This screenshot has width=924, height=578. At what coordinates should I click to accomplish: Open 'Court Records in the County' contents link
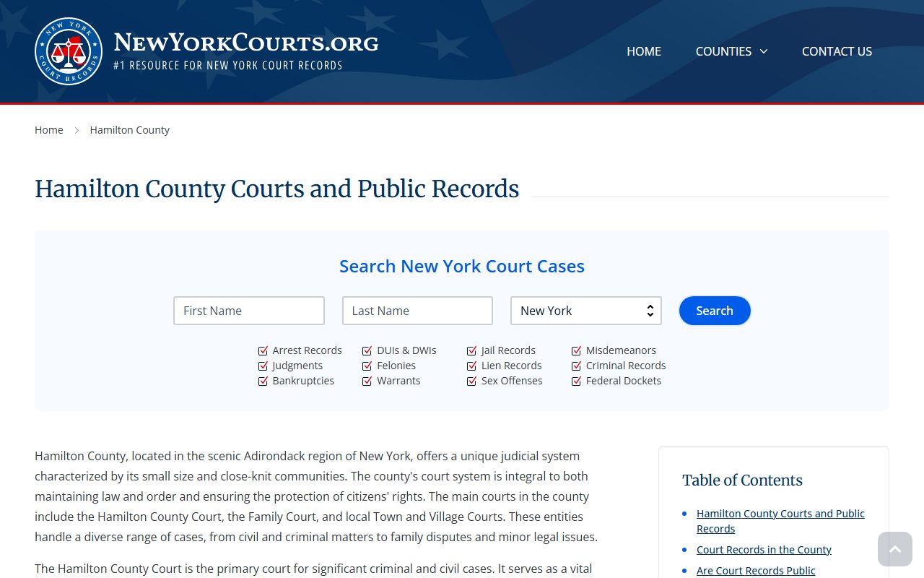click(x=764, y=550)
